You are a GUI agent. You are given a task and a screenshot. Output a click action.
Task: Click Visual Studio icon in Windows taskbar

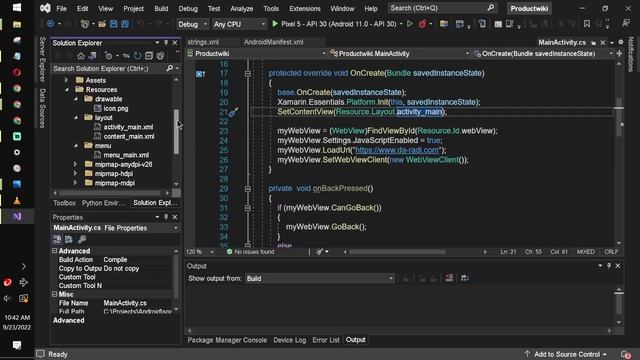click(17, 216)
